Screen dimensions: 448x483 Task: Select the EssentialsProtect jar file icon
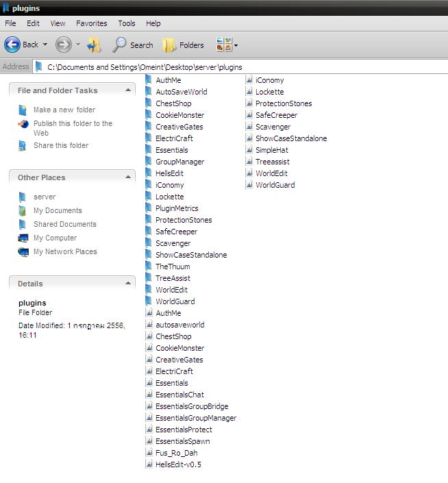[149, 430]
